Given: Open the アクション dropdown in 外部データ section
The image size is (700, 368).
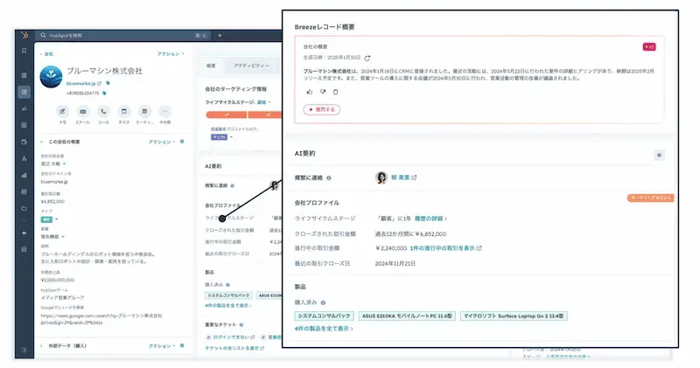Looking at the screenshot, I should pos(162,346).
